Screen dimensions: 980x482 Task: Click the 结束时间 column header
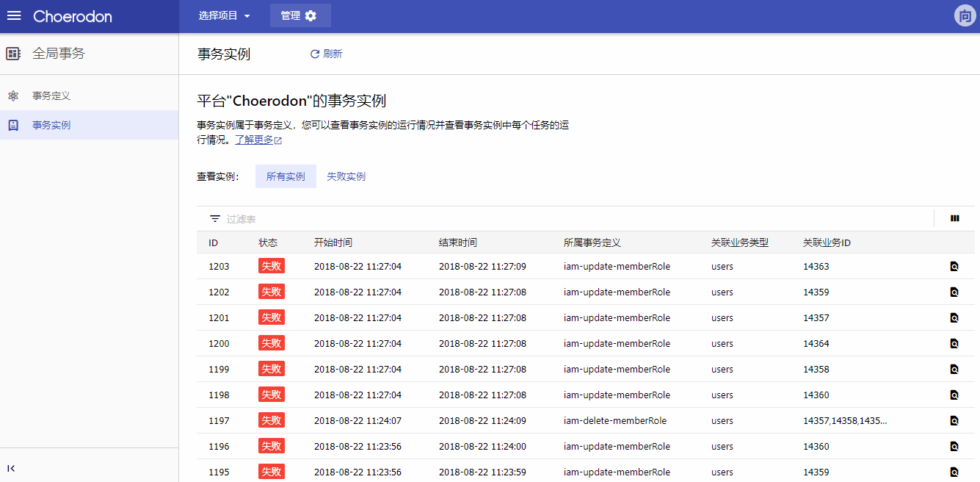[x=458, y=242]
